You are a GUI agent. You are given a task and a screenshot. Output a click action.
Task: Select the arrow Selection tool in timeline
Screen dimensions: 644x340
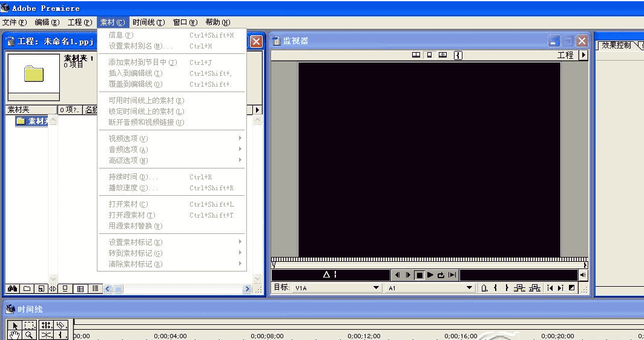tap(16, 325)
